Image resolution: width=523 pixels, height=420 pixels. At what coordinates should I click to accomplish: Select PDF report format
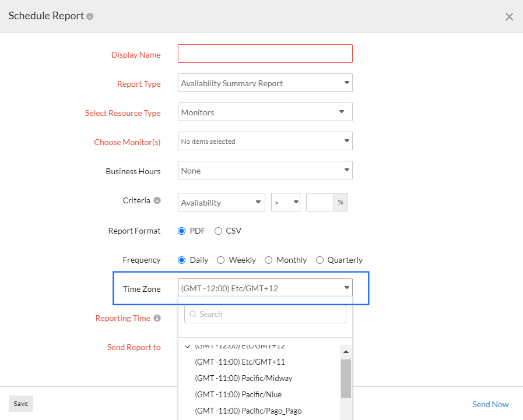coord(182,231)
